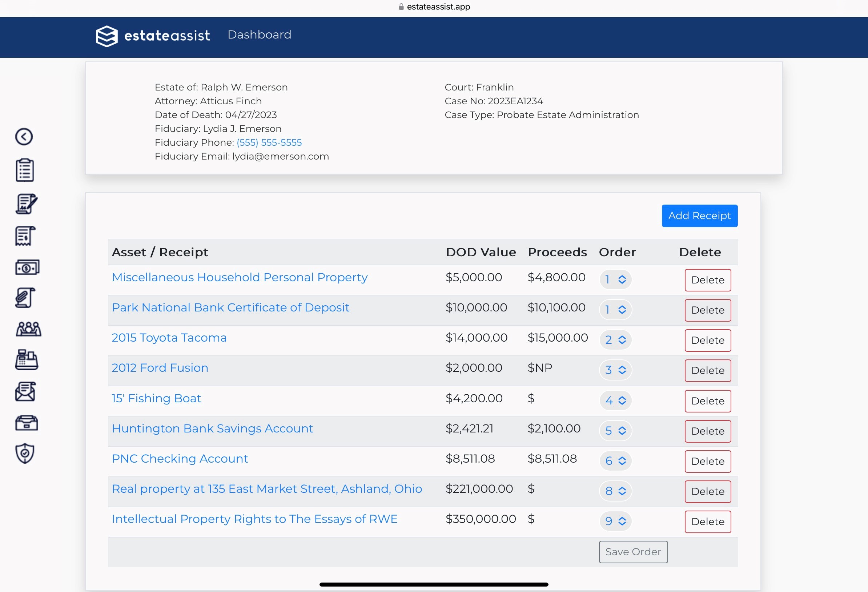
Task: Open Park National Bank Certificate of Deposit
Action: point(230,307)
